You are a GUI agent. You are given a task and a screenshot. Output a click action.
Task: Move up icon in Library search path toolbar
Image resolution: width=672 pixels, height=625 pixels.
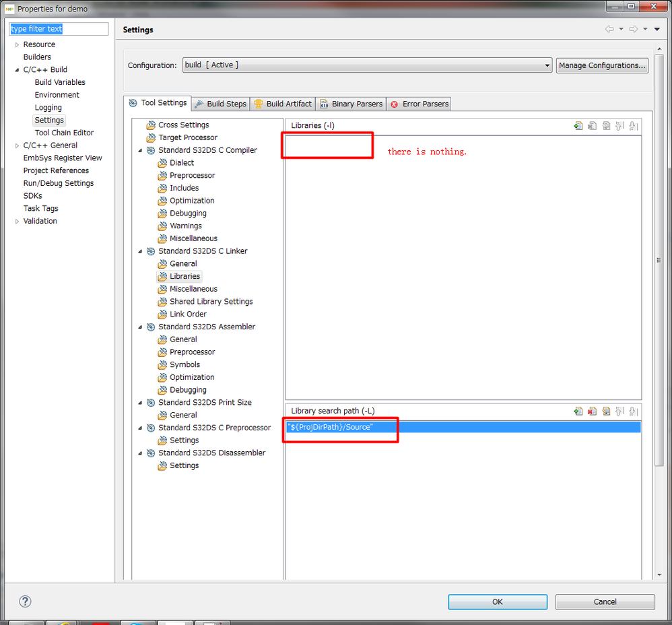coord(619,411)
